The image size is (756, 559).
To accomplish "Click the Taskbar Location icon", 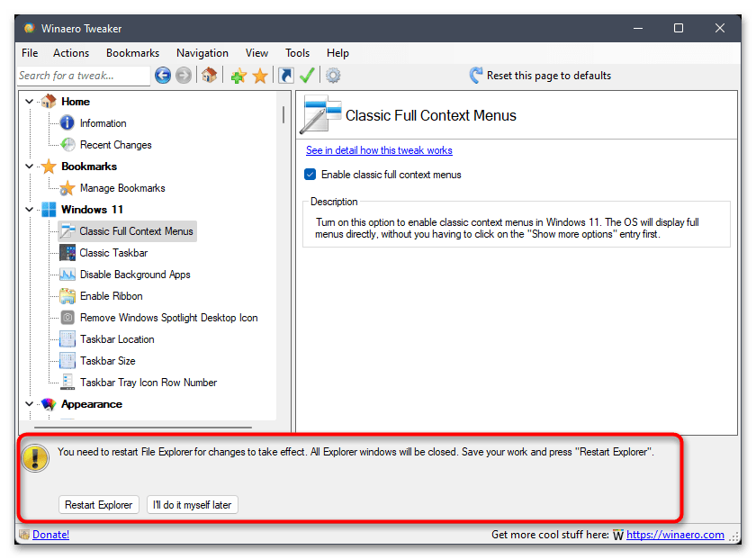I will 67,339.
